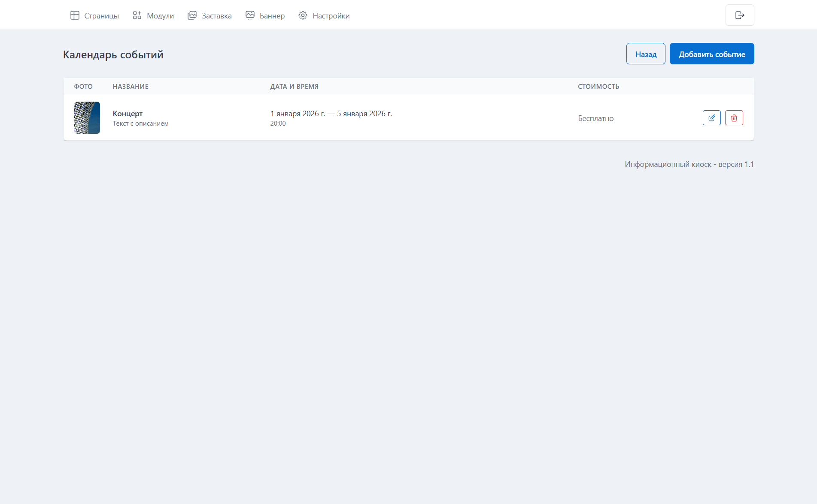This screenshot has height=504, width=817.
Task: Open the Страницы menu item
Action: (101, 16)
